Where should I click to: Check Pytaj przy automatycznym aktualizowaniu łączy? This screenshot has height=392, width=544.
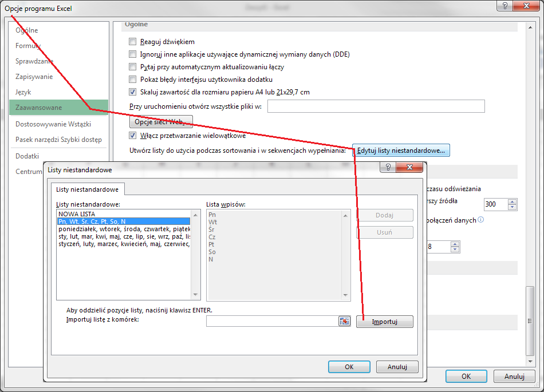point(132,66)
